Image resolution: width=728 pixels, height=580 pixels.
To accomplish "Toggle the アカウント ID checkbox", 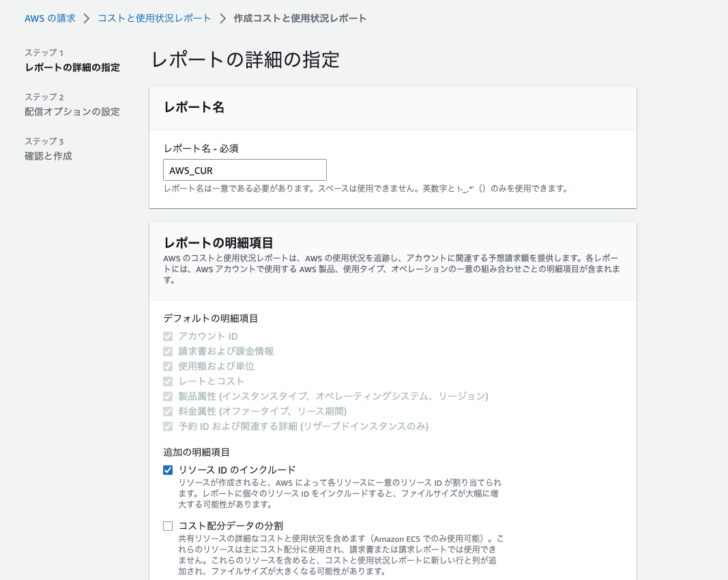I will point(168,336).
